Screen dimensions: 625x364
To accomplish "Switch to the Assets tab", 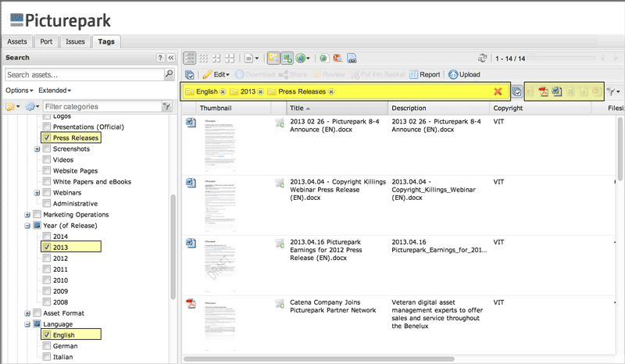I will pyautogui.click(x=17, y=41).
